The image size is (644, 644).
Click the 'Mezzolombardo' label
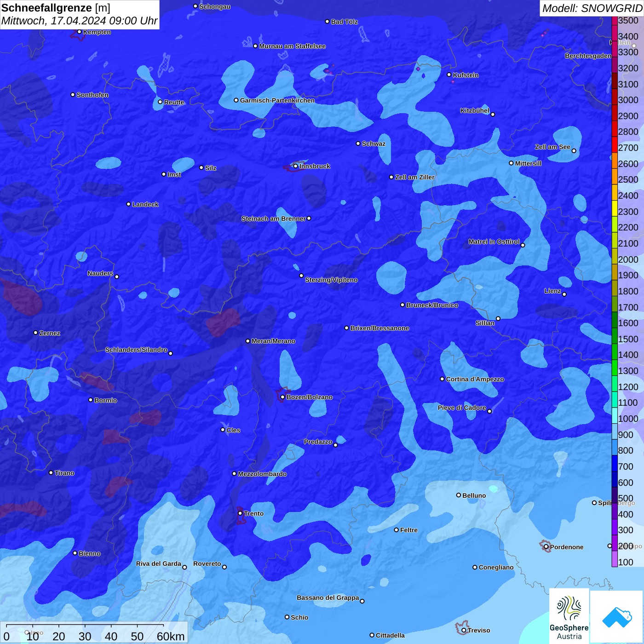pyautogui.click(x=262, y=474)
